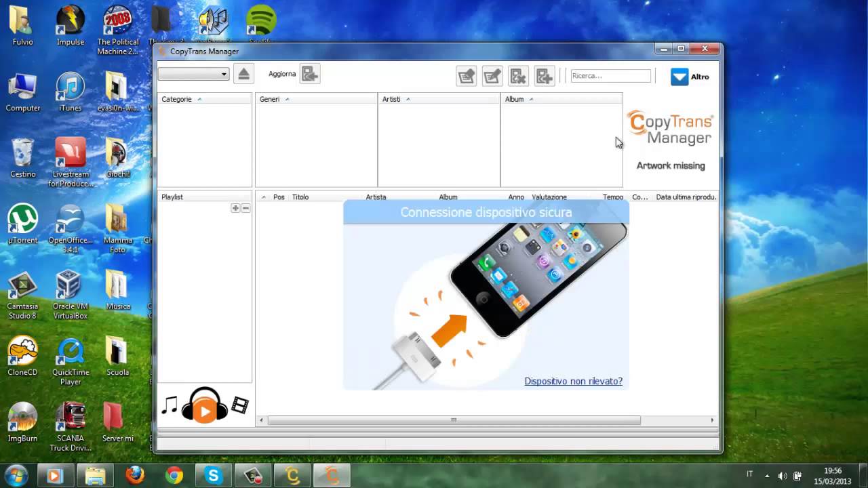The width and height of the screenshot is (868, 488).
Task: Click the horizontal scrollbar thumb in track list
Action: pyautogui.click(x=454, y=420)
